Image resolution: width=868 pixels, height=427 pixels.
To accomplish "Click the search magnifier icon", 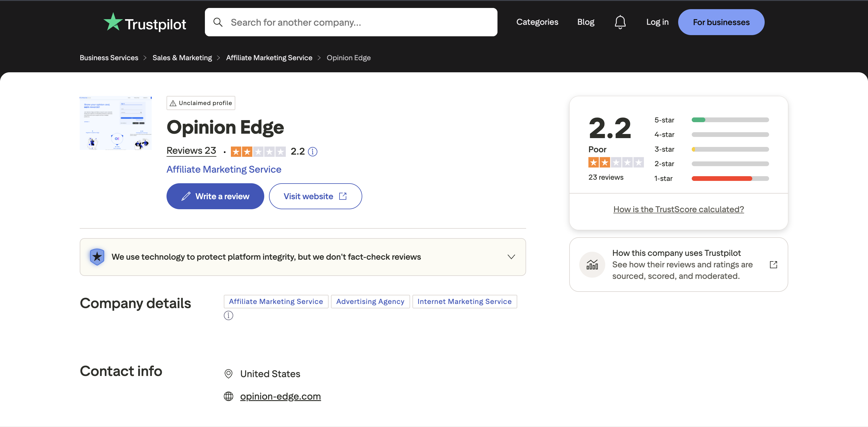I will [x=218, y=22].
